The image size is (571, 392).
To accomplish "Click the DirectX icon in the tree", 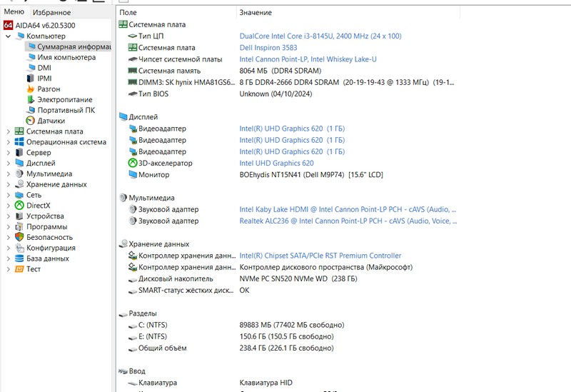I will coord(19,206).
